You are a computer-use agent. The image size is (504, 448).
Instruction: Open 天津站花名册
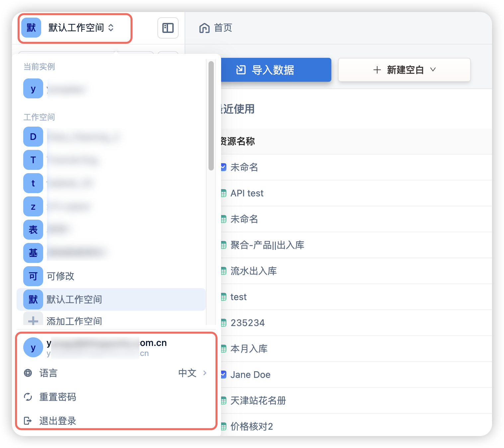258,400
